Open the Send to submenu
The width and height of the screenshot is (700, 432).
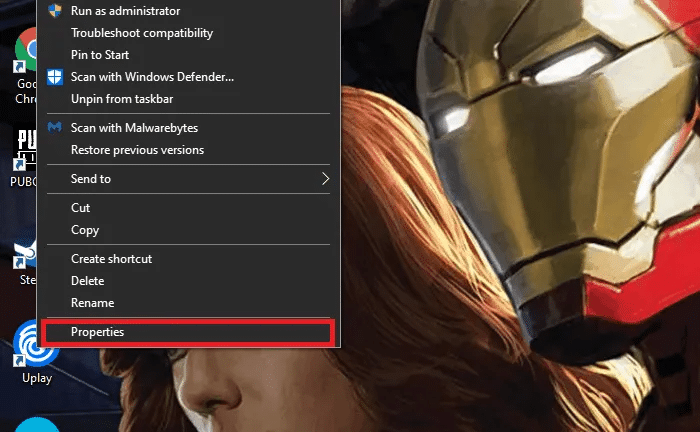(x=188, y=179)
